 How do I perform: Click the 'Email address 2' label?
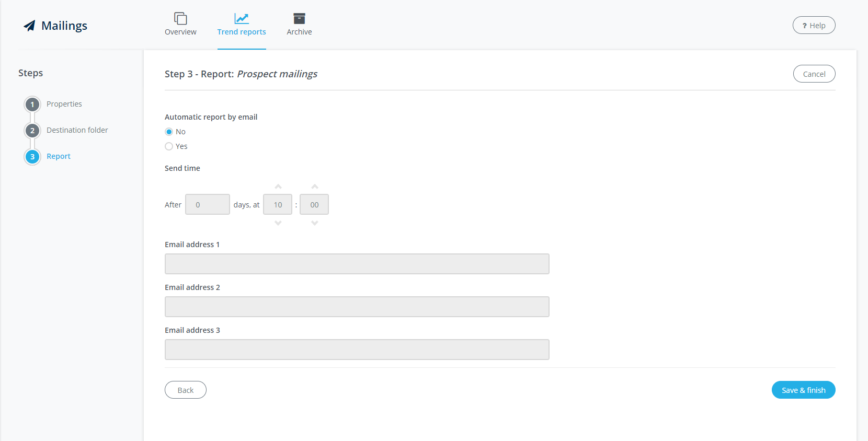pyautogui.click(x=192, y=287)
